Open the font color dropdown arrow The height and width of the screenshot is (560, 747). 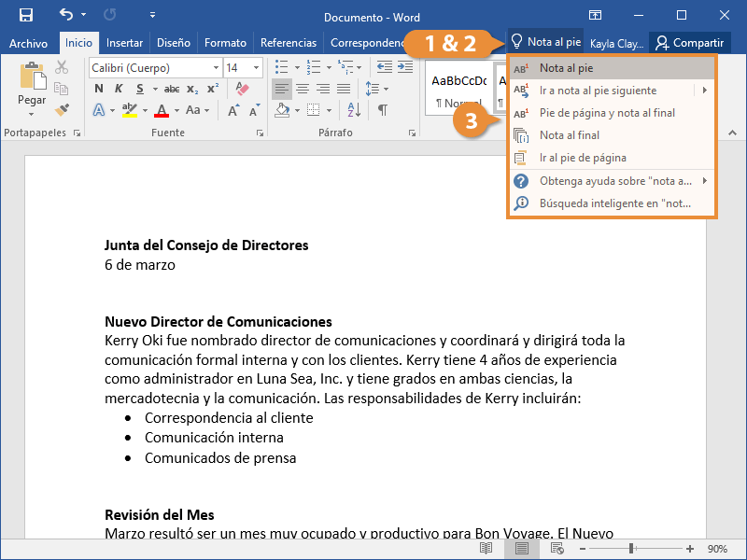coord(176,110)
